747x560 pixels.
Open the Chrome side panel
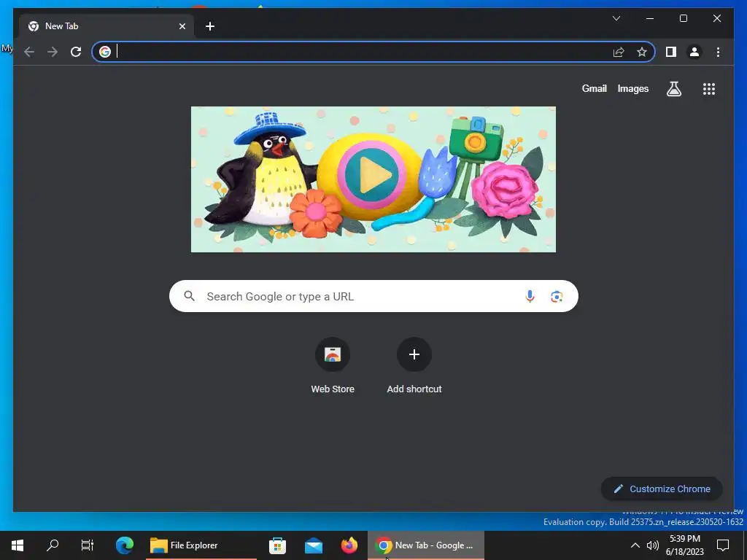671,52
